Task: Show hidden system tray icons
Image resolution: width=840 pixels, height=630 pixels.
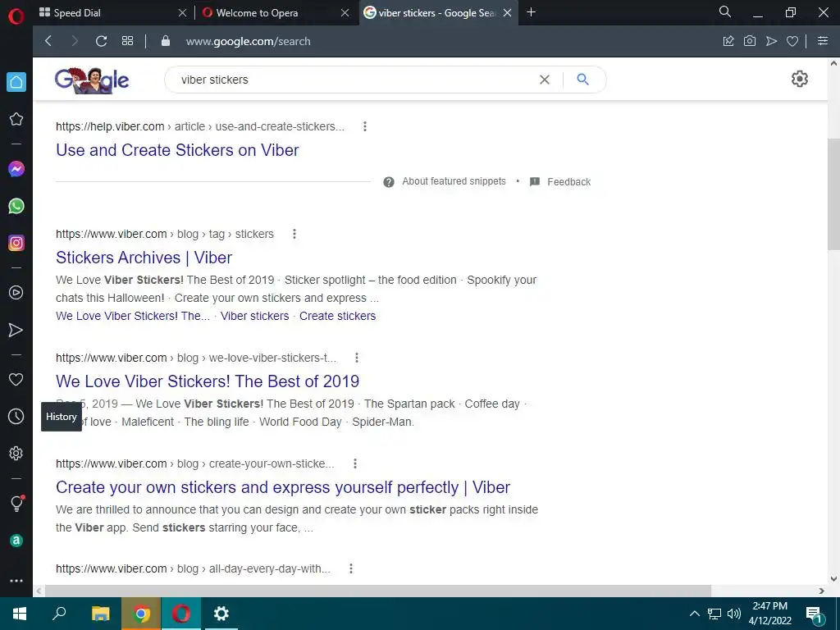Action: (x=694, y=614)
